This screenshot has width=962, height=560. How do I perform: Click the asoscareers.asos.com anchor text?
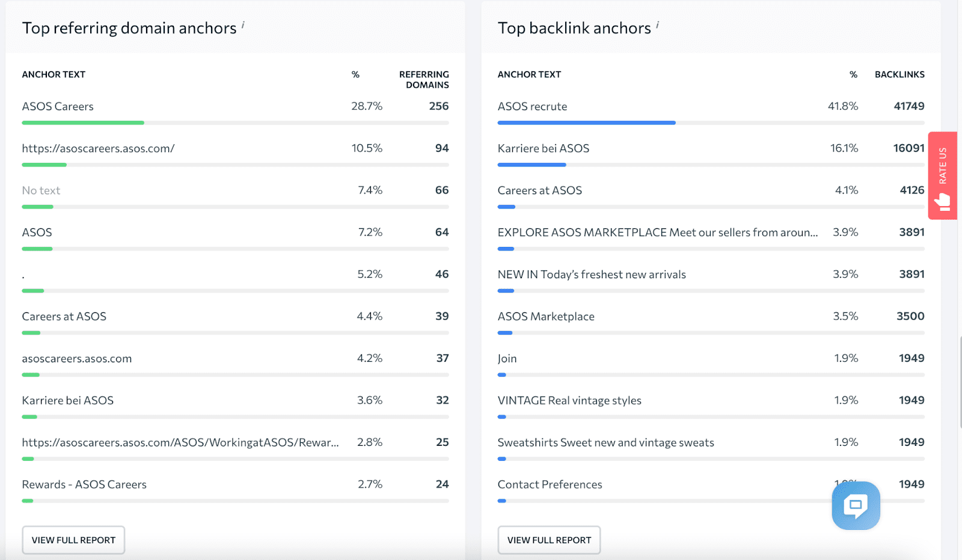[x=77, y=359]
